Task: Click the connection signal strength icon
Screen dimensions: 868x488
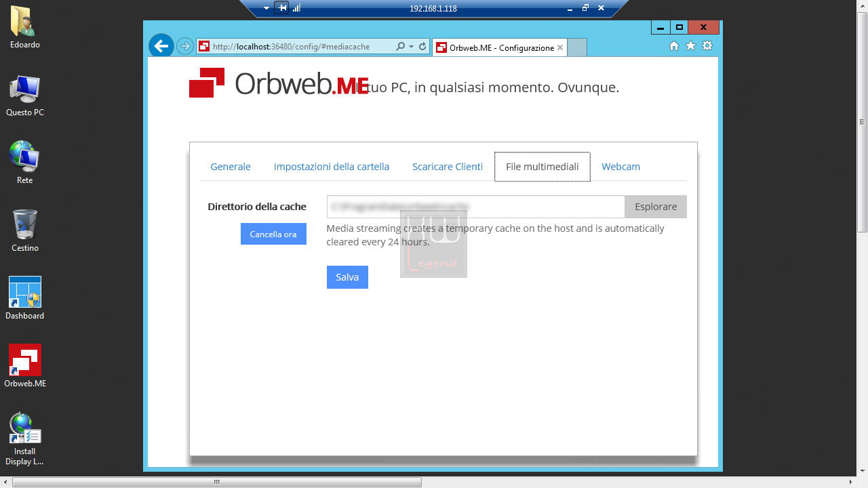Action: [296, 8]
